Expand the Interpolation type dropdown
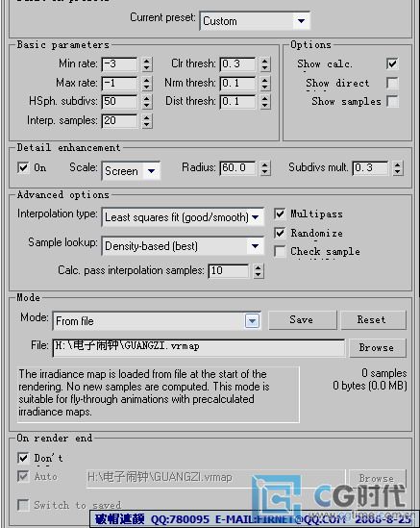The width and height of the screenshot is (420, 528). point(183,217)
